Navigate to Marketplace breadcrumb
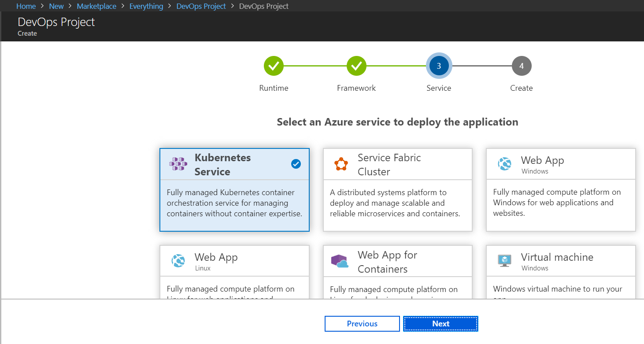Viewport: 644px width, 344px height. click(x=96, y=6)
